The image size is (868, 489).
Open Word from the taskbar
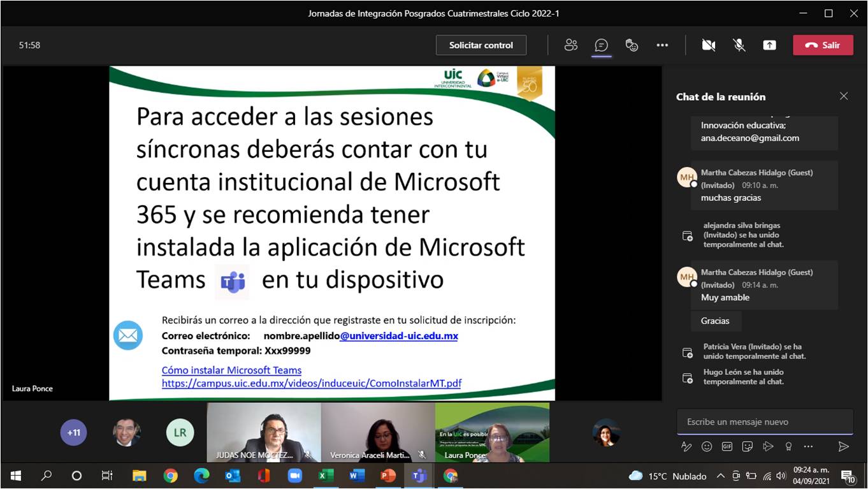(x=357, y=476)
